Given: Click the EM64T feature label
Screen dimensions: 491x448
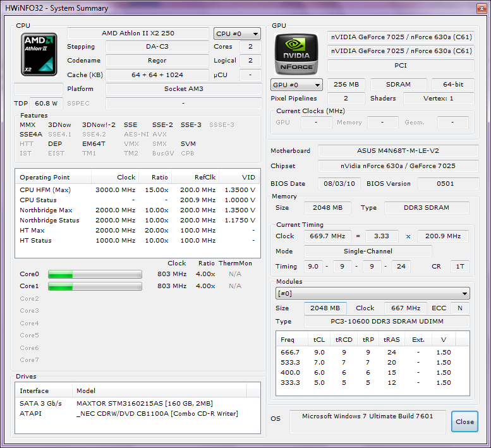Looking at the screenshot, I should tap(94, 144).
